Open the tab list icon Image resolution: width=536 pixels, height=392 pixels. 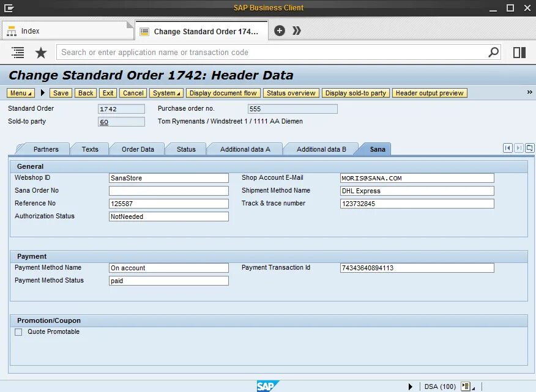(x=529, y=148)
